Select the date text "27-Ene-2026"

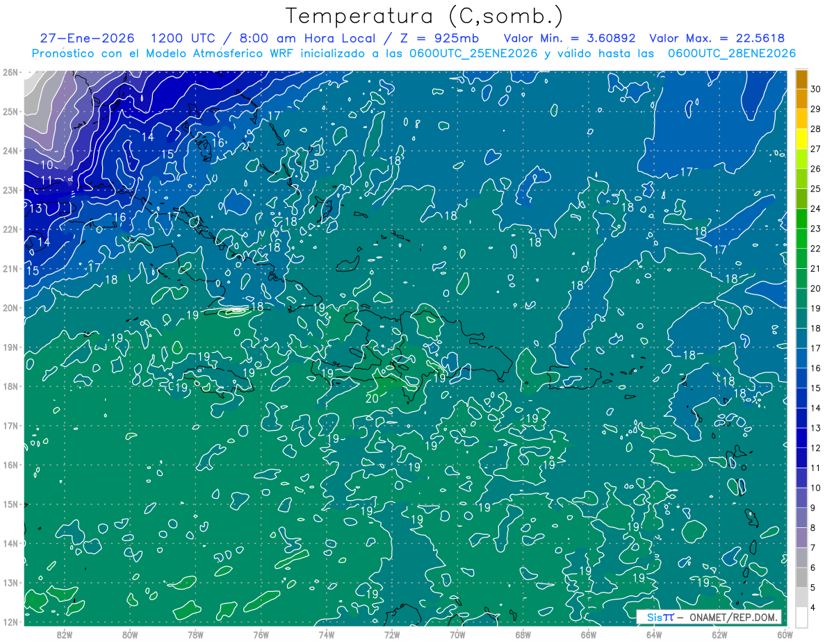[87, 38]
